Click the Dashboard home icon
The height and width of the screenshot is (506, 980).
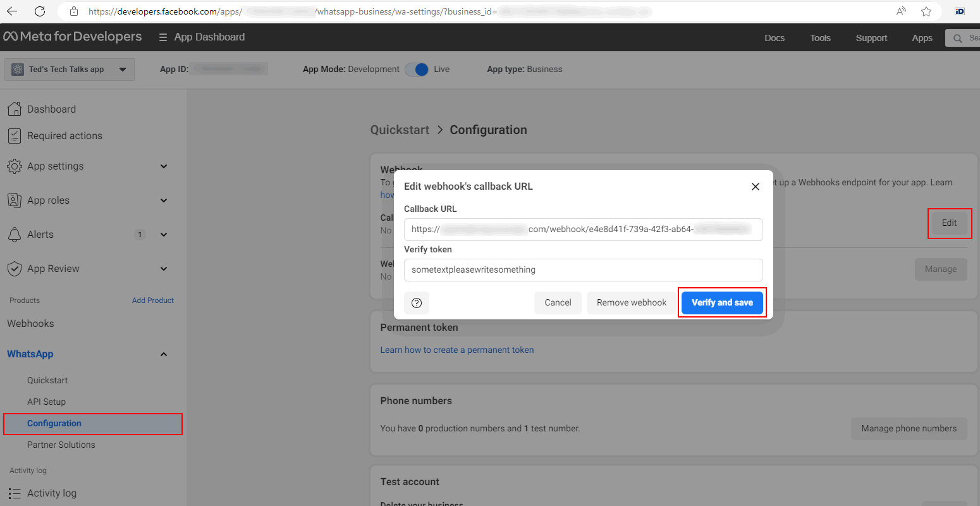(14, 109)
